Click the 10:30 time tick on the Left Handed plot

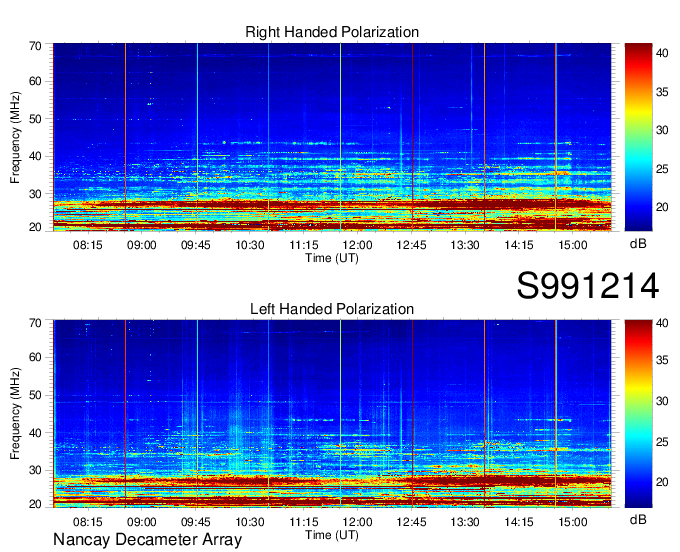tap(250, 522)
